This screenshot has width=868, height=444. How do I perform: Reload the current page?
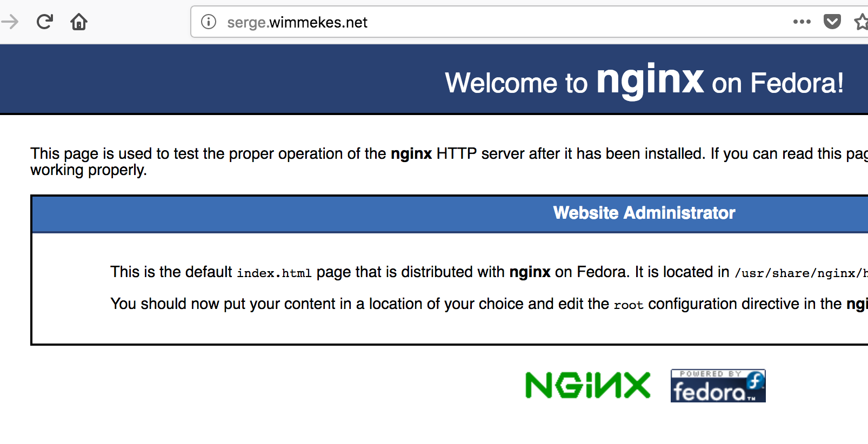pos(44,22)
